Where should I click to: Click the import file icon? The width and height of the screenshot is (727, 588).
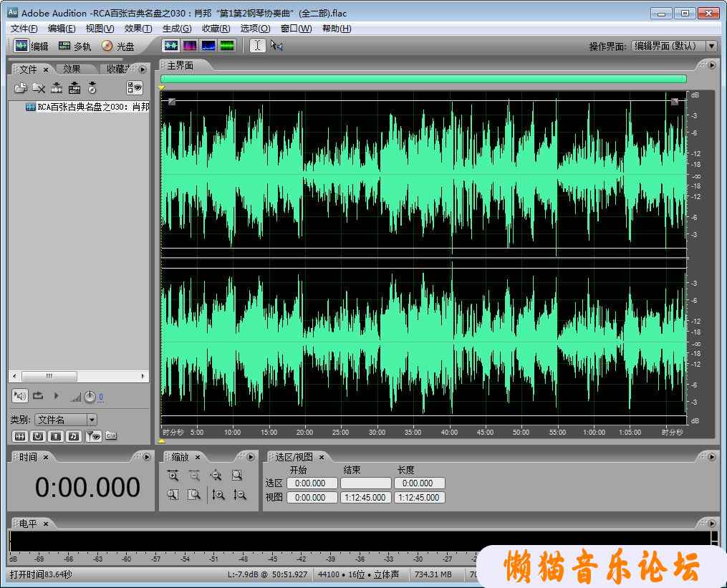pos(20,87)
